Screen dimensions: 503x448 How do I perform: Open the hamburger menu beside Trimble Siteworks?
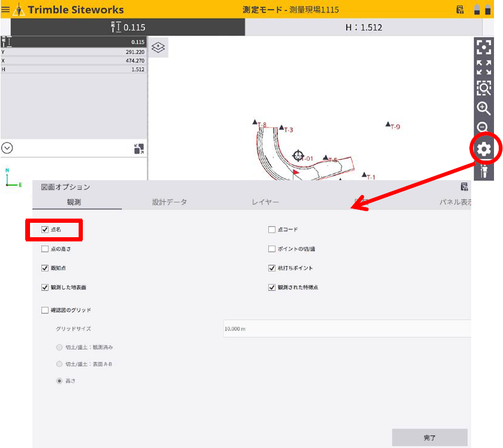[5, 10]
